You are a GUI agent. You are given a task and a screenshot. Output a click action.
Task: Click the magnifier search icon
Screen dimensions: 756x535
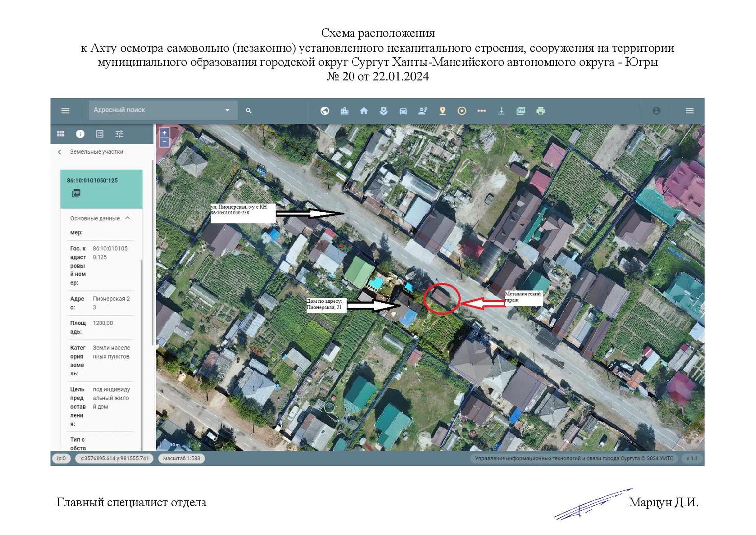[249, 111]
